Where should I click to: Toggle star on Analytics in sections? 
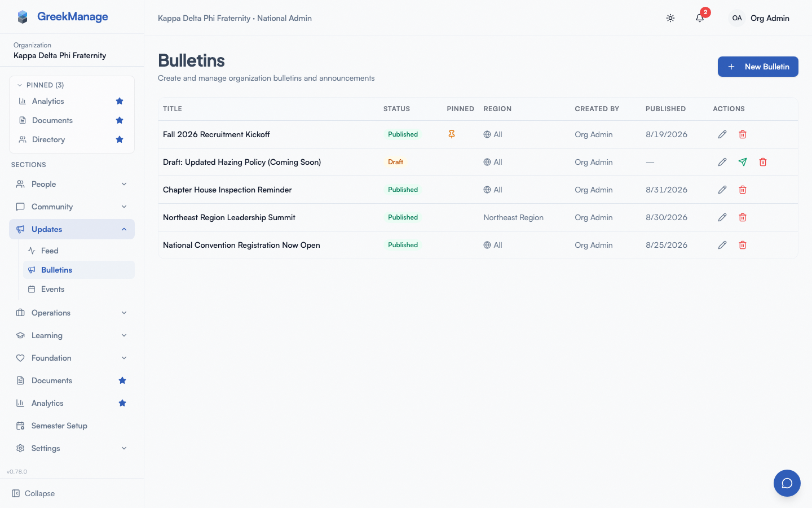pos(122,403)
